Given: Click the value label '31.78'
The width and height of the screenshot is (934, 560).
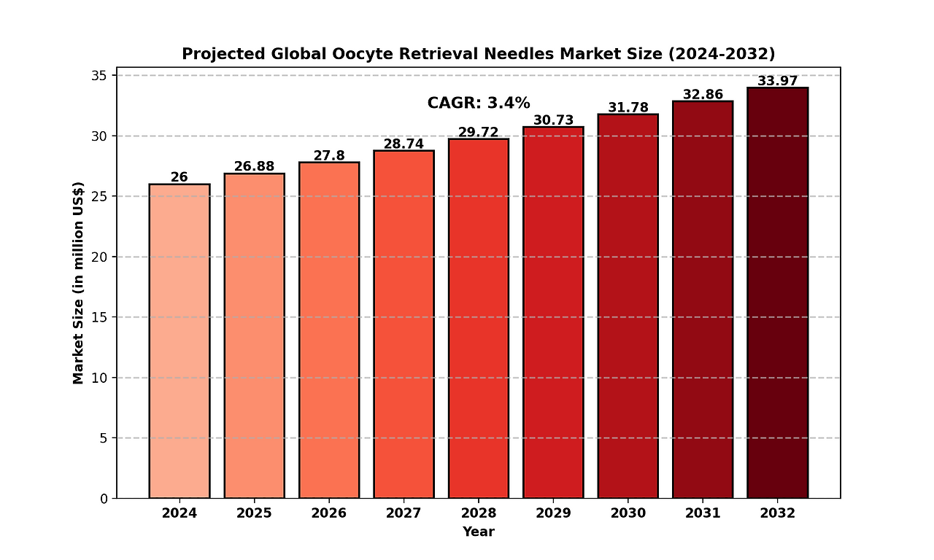Looking at the screenshot, I should click(x=628, y=107).
